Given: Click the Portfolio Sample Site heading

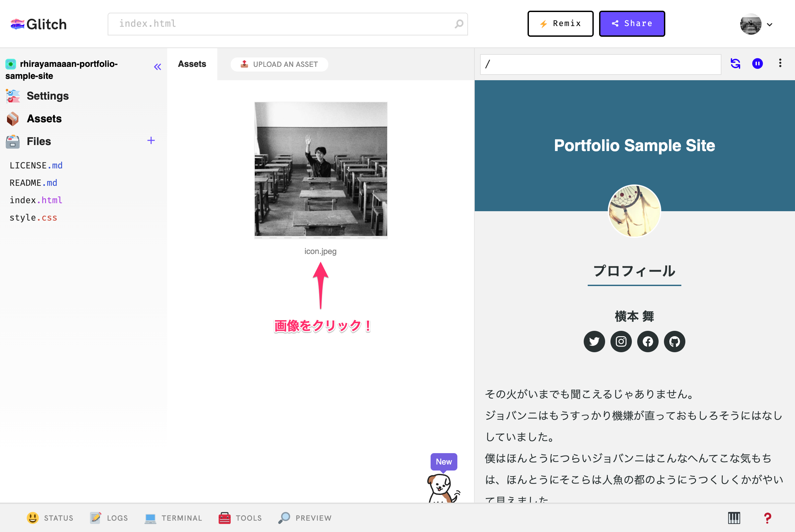Looking at the screenshot, I should (x=634, y=146).
